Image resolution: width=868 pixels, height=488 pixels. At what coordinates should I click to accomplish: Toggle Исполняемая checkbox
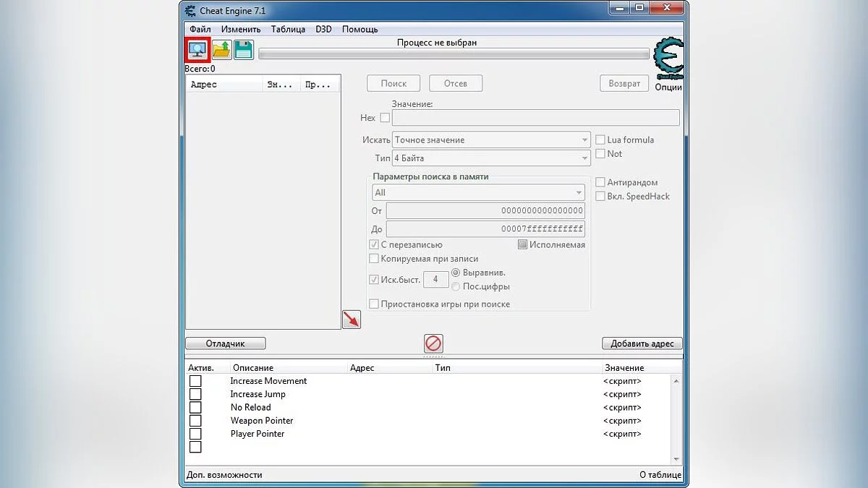click(x=523, y=245)
